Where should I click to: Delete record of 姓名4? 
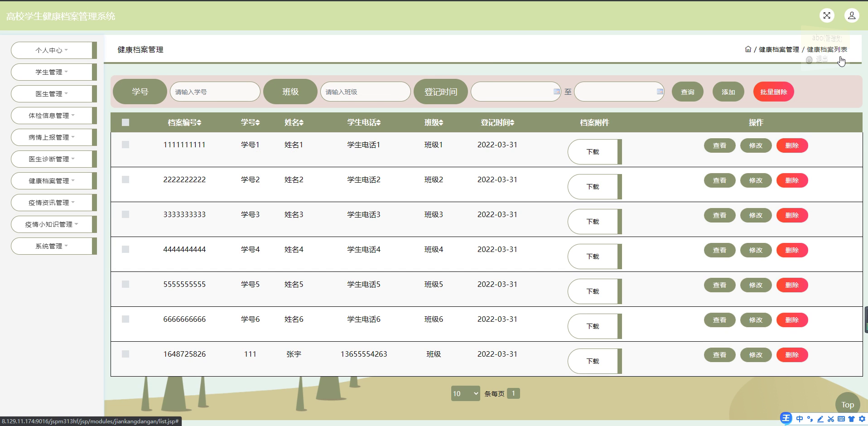792,250
